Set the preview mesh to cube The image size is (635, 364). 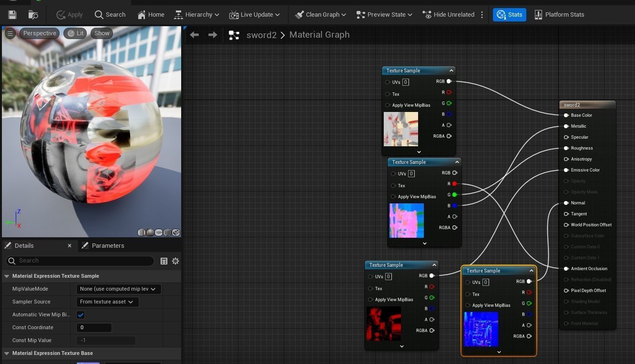coord(167,233)
